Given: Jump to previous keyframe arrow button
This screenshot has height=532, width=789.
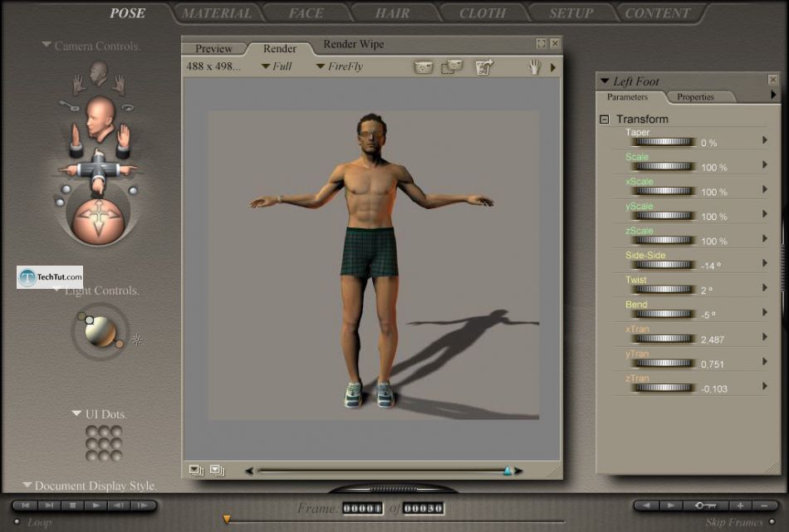Looking at the screenshot, I should (647, 505).
